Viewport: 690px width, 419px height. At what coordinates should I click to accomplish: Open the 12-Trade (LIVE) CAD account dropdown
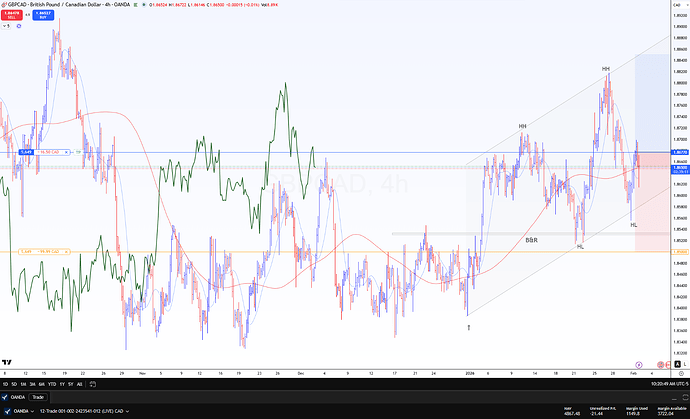84,412
